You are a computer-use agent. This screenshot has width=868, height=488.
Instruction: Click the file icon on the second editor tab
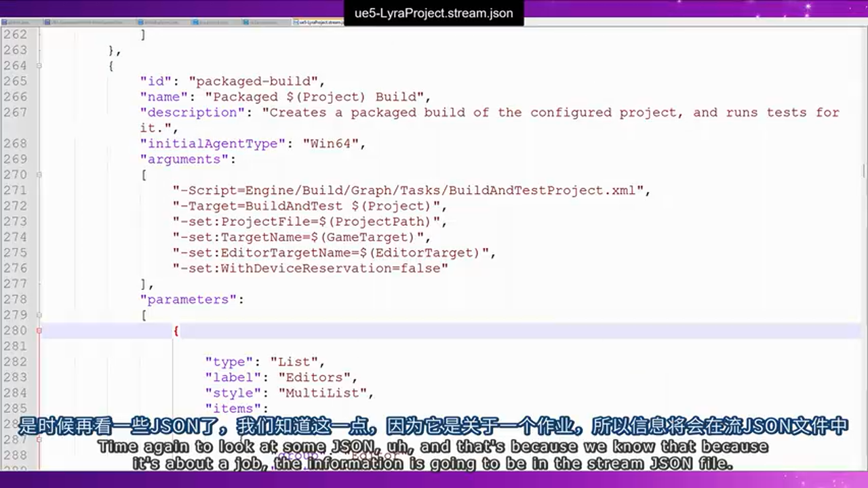pos(47,22)
